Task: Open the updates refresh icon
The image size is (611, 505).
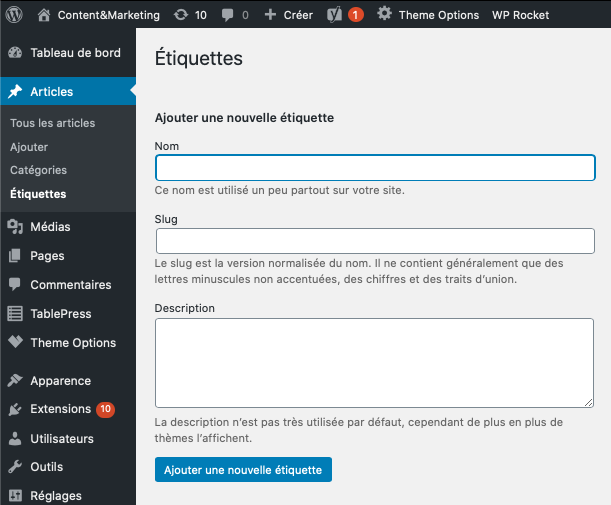Action: [x=179, y=15]
